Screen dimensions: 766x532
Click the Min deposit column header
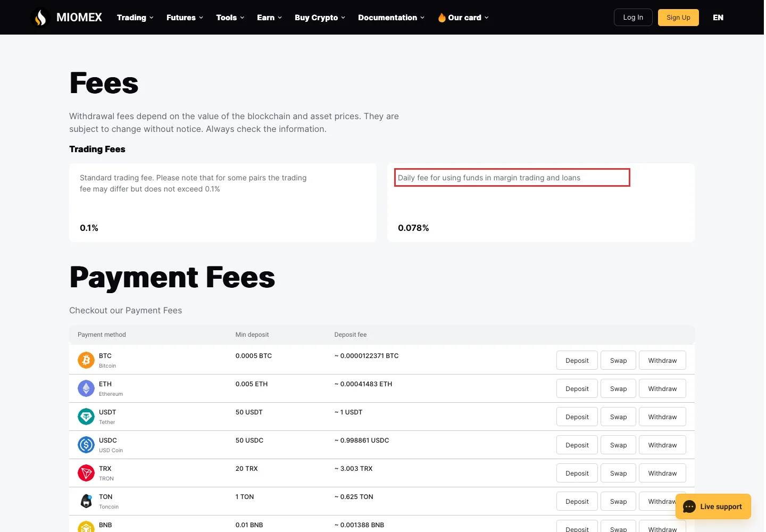click(252, 335)
